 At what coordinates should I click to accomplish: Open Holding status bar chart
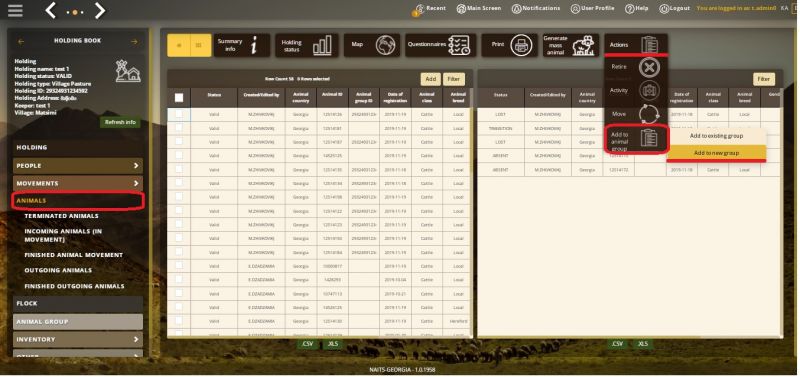(x=306, y=45)
